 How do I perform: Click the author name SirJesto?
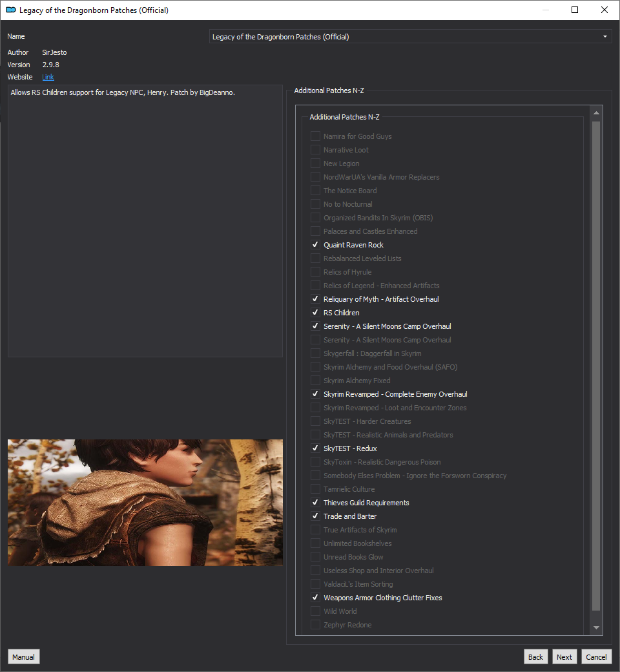tap(54, 52)
